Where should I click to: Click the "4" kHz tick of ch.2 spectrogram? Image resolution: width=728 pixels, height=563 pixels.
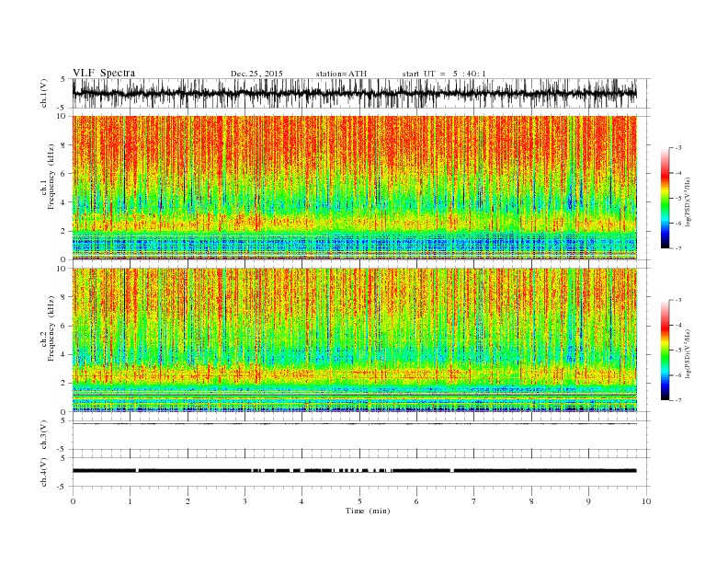pyautogui.click(x=64, y=354)
